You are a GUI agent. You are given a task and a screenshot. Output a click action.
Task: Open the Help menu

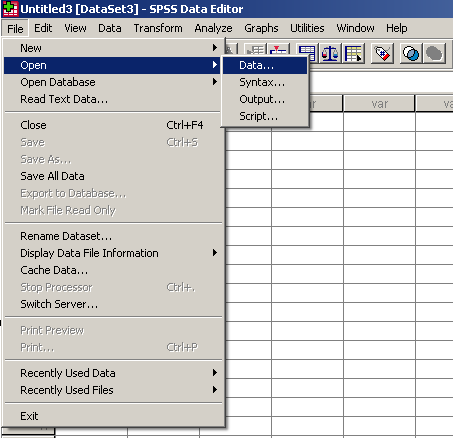[x=397, y=28]
